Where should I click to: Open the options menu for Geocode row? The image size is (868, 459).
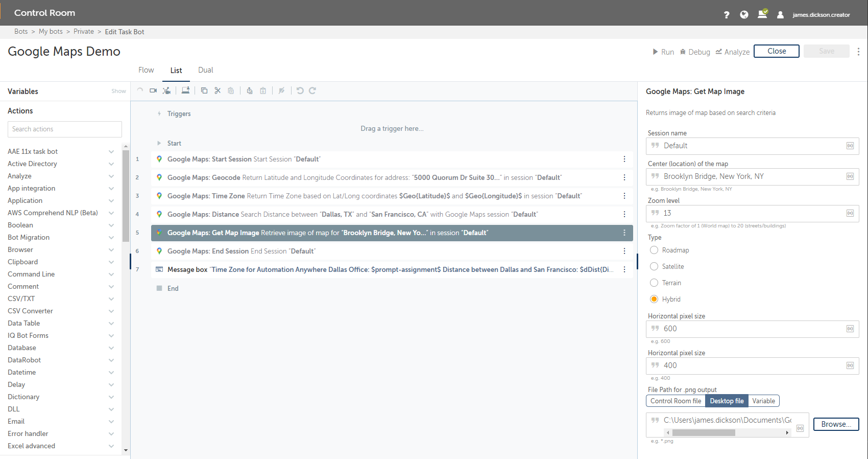click(x=624, y=177)
